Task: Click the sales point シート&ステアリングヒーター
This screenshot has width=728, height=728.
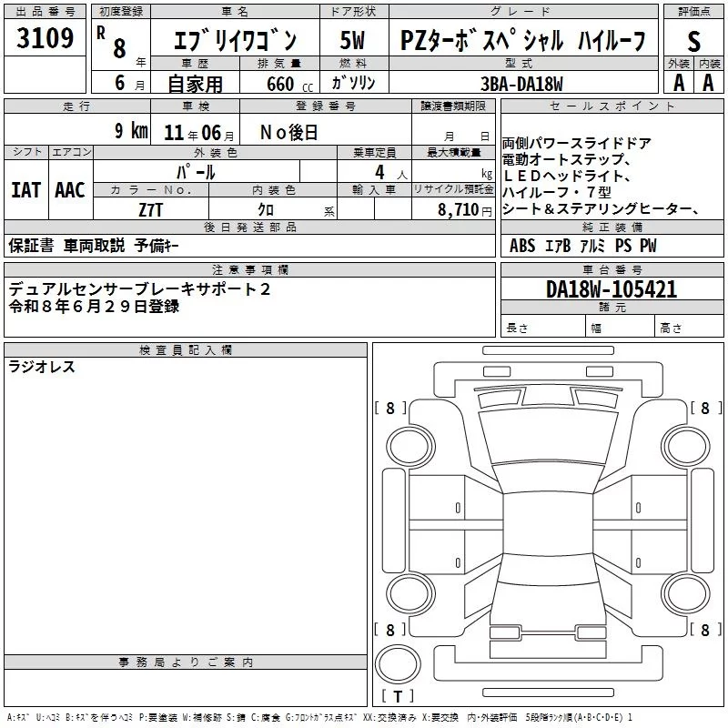Action: (x=601, y=209)
